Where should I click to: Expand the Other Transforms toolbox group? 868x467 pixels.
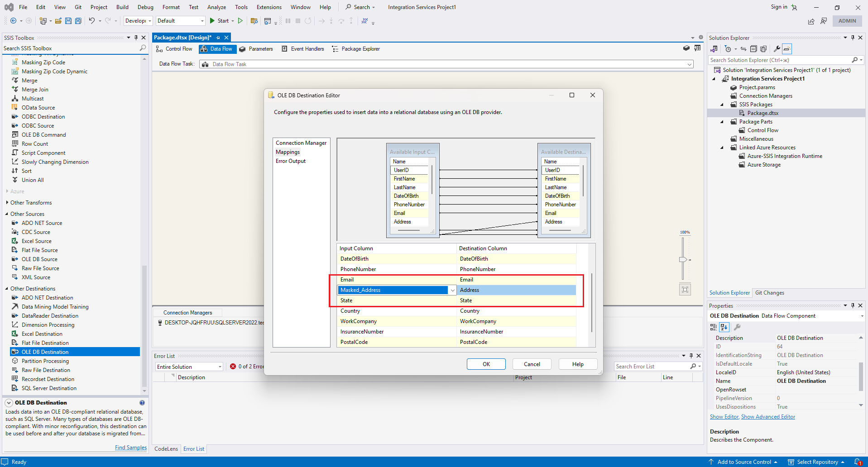[x=7, y=203]
